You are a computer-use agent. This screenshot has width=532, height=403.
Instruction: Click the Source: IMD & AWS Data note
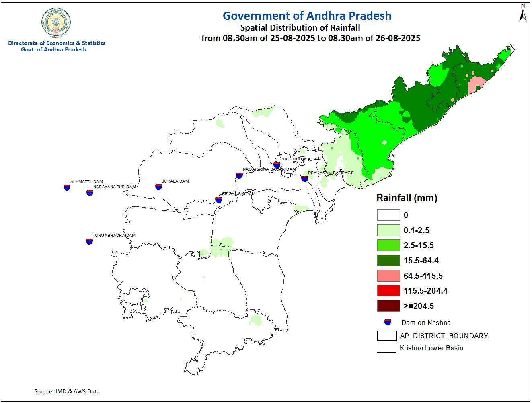pyautogui.click(x=67, y=391)
